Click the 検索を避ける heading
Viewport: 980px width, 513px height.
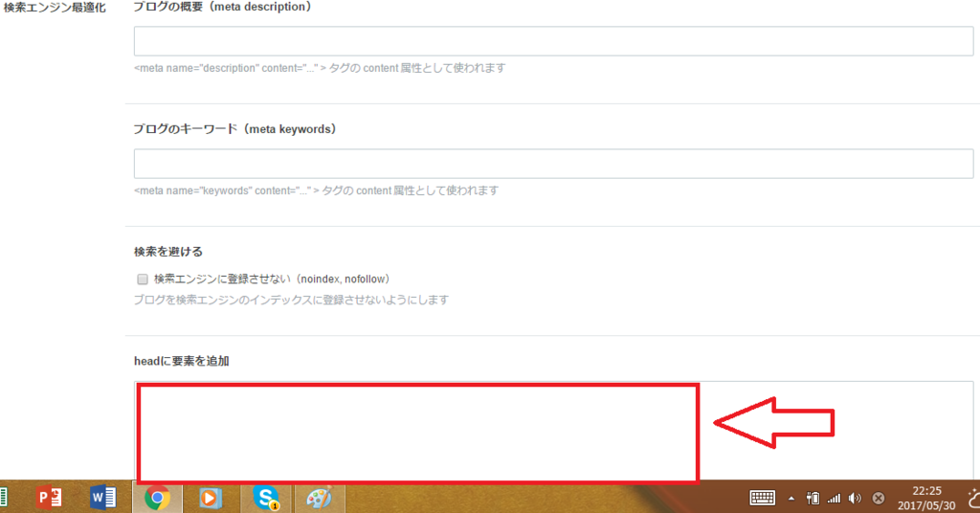tap(168, 252)
